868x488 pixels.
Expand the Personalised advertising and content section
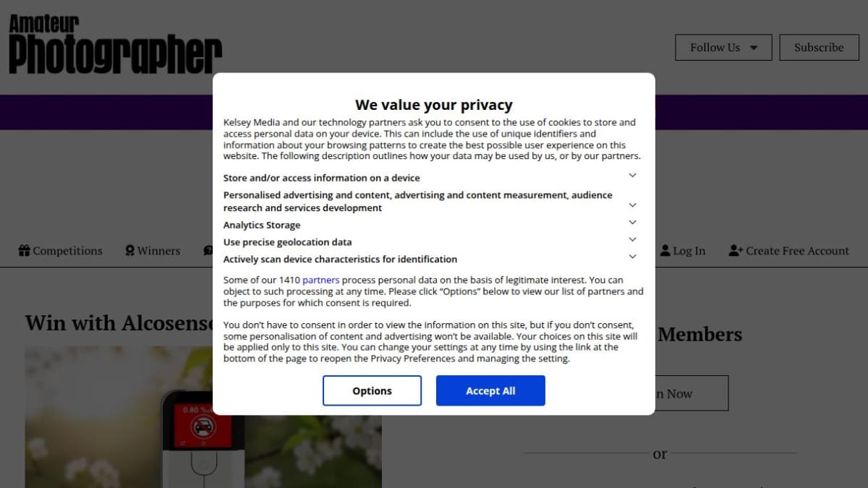632,205
